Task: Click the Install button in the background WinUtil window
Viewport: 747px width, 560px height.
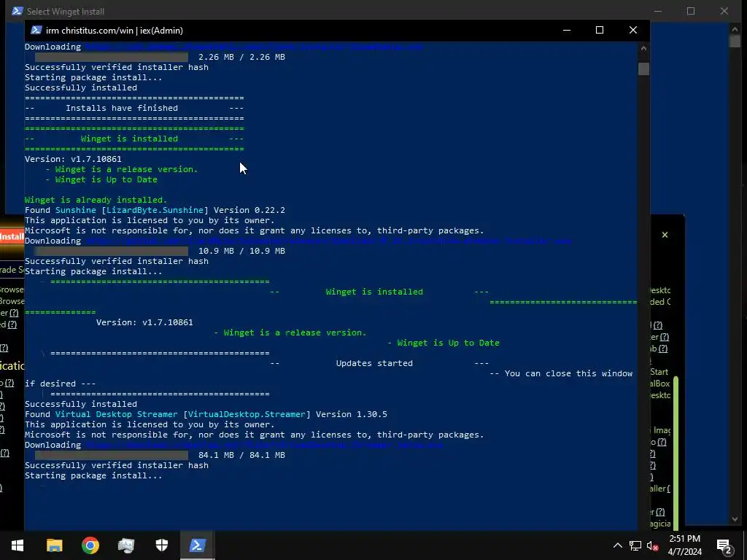Action: 12,237
